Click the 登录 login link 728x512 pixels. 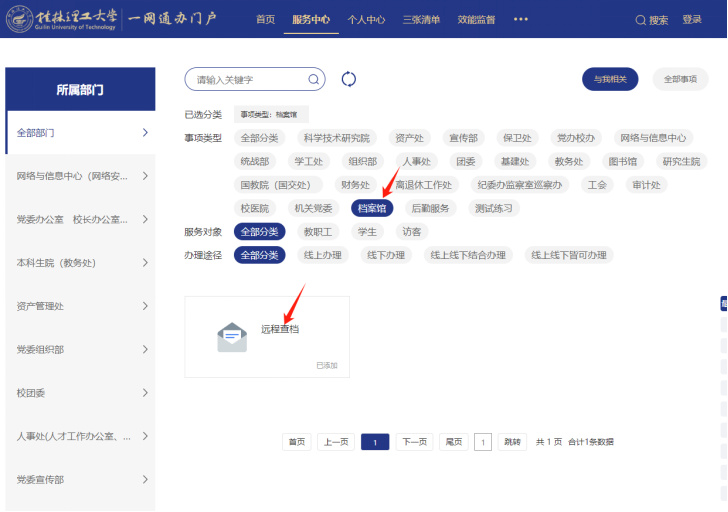(x=692, y=20)
